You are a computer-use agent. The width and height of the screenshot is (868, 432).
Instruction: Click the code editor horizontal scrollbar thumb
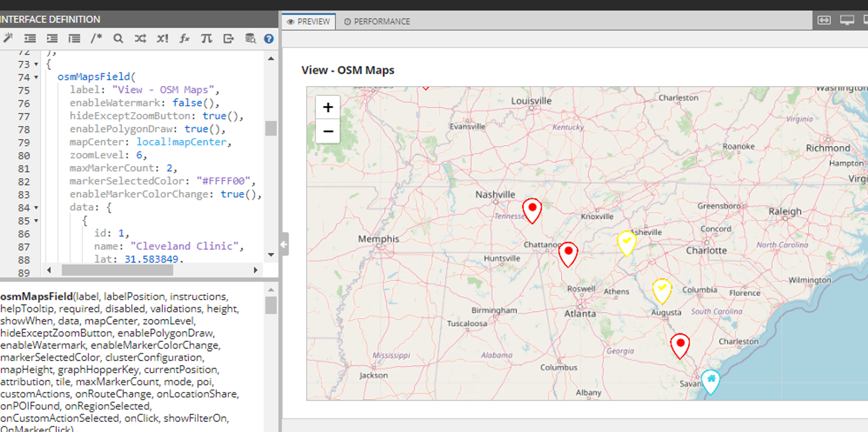click(117, 270)
